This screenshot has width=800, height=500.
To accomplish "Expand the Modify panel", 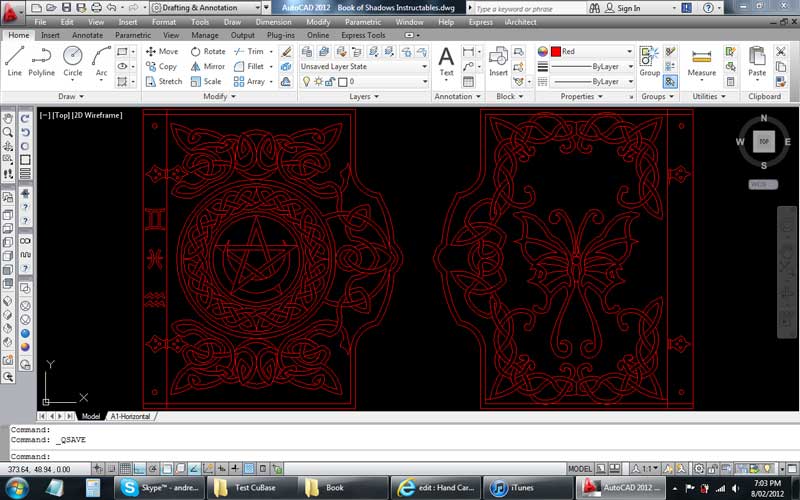I will (x=219, y=96).
